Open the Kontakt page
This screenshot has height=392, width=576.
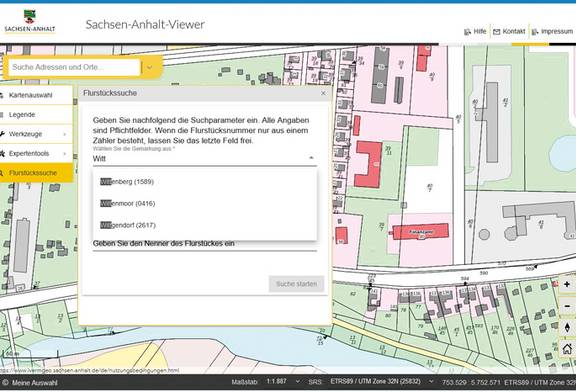tap(509, 32)
